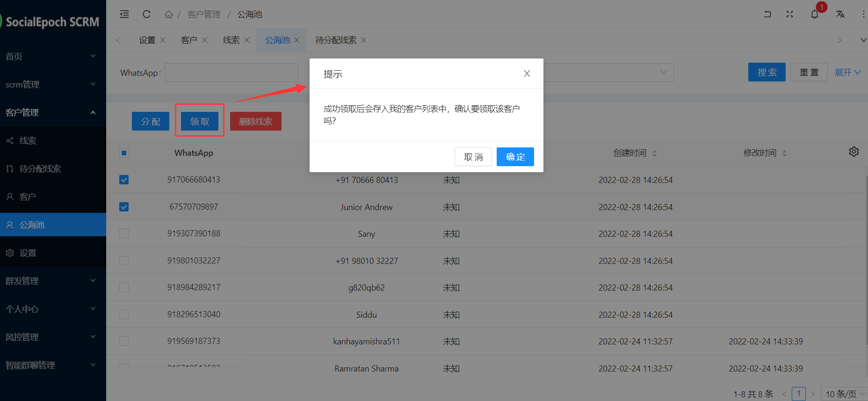868x401 pixels.
Task: Open 客户 in the sidebar
Action: (x=53, y=197)
